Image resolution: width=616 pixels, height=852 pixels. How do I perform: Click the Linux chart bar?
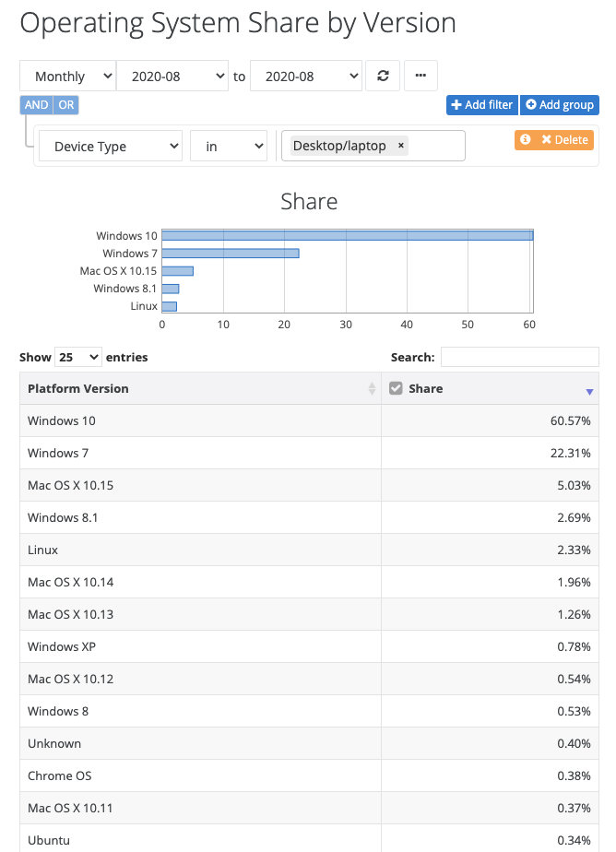point(170,306)
